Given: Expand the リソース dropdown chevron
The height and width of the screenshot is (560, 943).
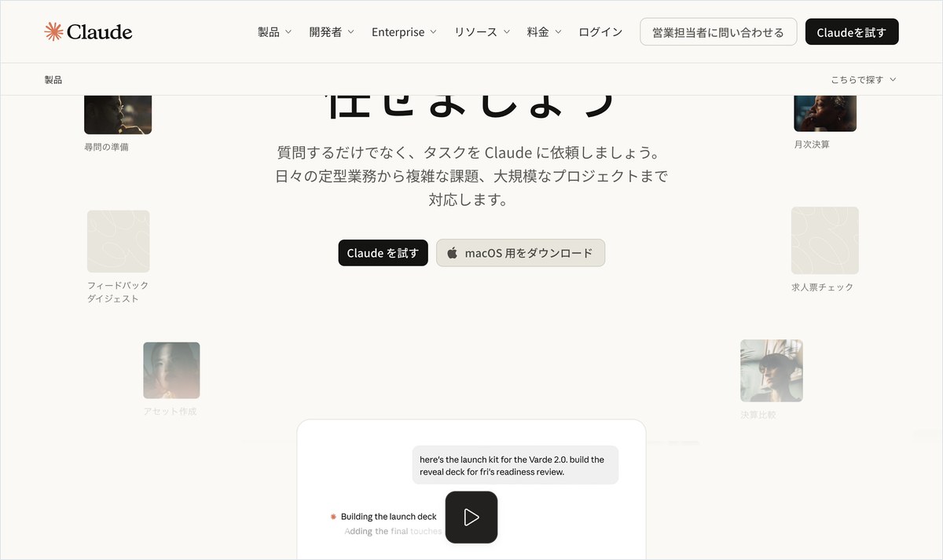Looking at the screenshot, I should click(x=506, y=32).
